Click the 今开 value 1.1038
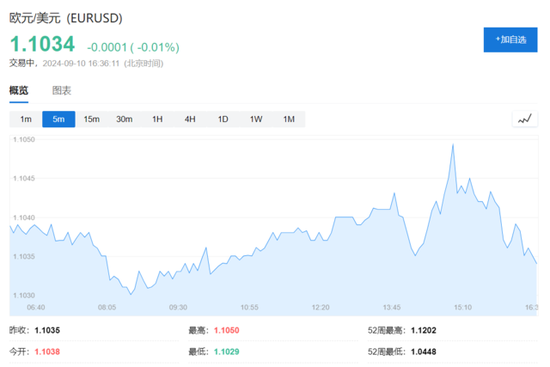This screenshot has width=550, height=367. pyautogui.click(x=47, y=352)
